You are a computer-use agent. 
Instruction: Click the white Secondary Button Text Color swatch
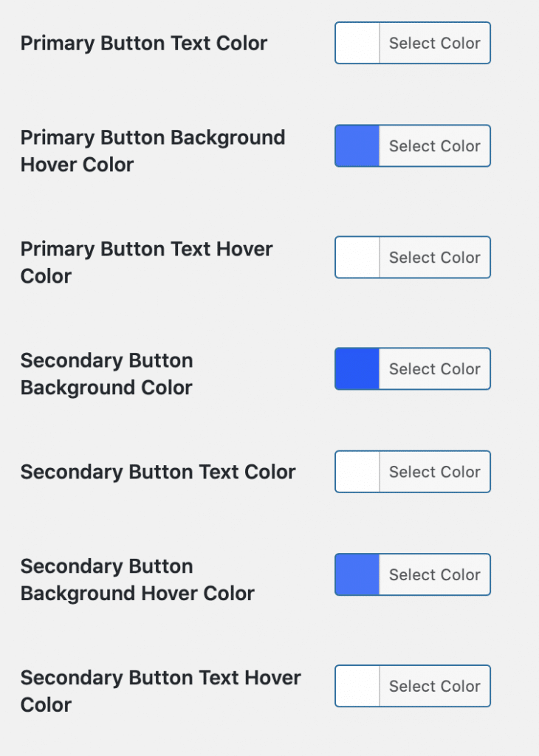[x=357, y=472]
